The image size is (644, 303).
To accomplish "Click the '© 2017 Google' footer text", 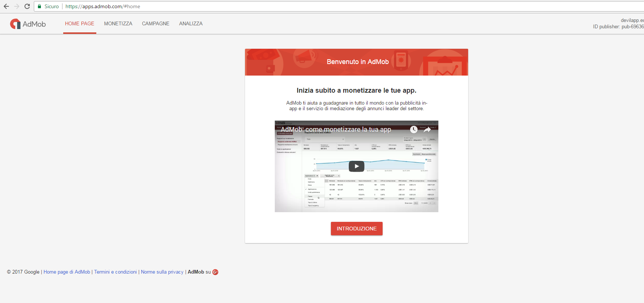I will click(23, 272).
